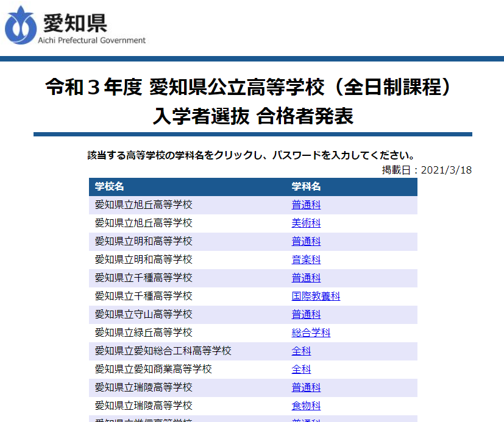The height and width of the screenshot is (422, 504).
Task: Click the 総合学科 link for 緑丘高等学校
Action: pyautogui.click(x=311, y=333)
